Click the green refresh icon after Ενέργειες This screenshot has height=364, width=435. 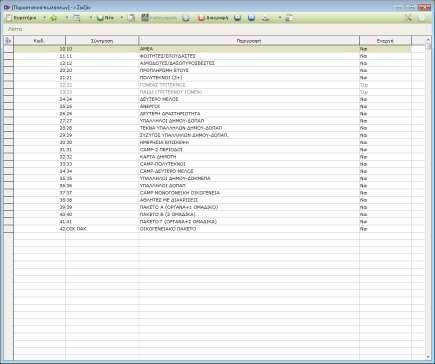point(53,18)
